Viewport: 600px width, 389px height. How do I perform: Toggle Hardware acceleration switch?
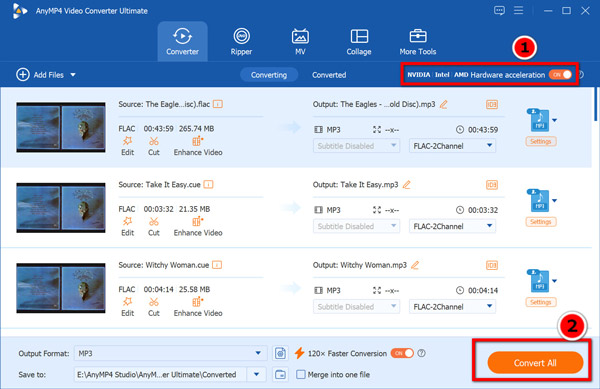click(x=560, y=75)
